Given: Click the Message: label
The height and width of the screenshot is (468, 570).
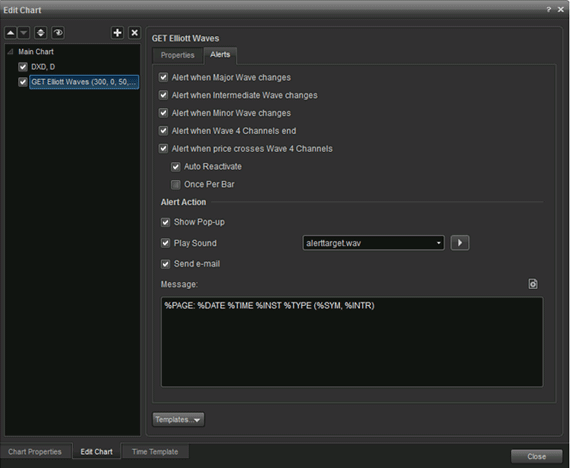Looking at the screenshot, I should click(179, 284).
